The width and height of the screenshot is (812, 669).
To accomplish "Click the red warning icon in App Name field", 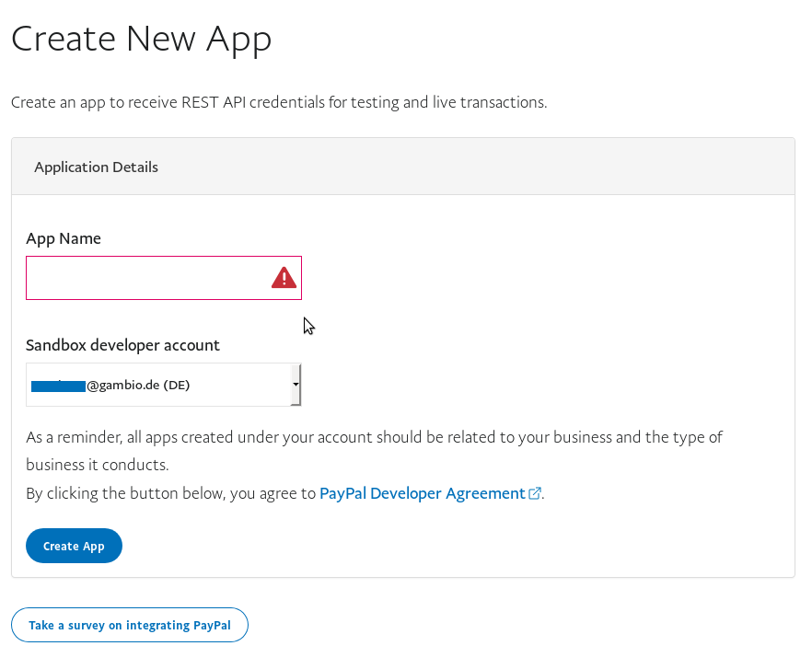I will 284,278.
